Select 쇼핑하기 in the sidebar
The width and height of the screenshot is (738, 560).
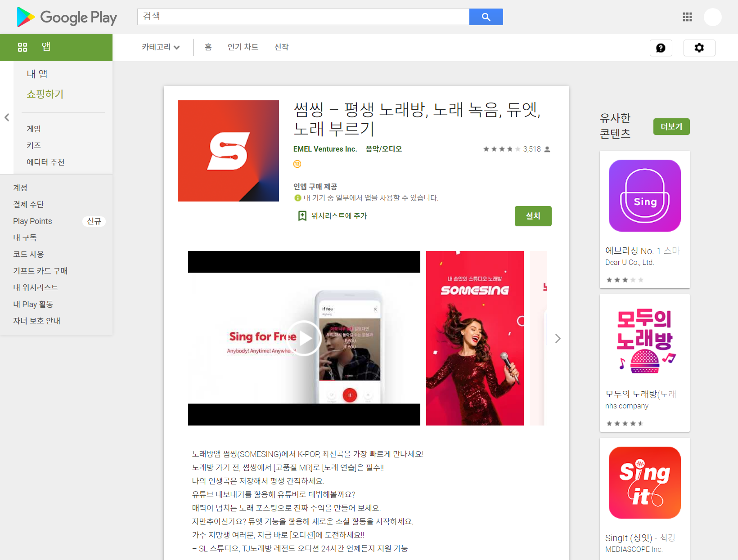coord(45,94)
